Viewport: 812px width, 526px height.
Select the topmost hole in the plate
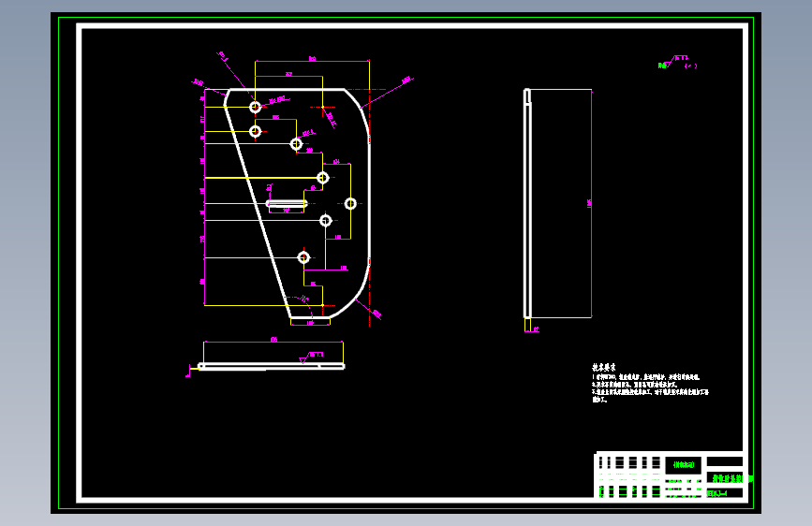point(256,108)
